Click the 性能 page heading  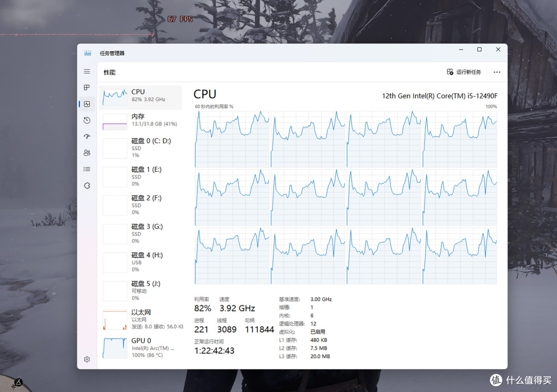click(109, 72)
